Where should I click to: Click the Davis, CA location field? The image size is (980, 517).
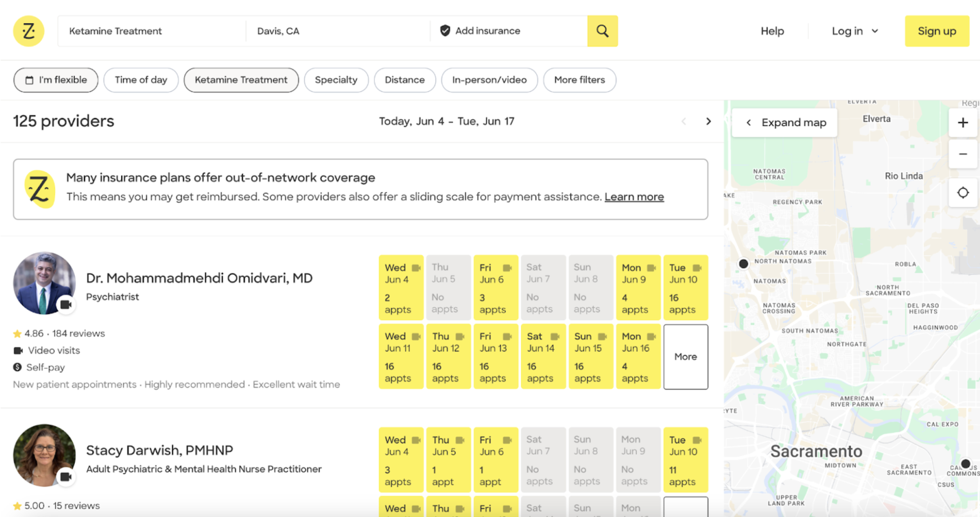pos(338,31)
